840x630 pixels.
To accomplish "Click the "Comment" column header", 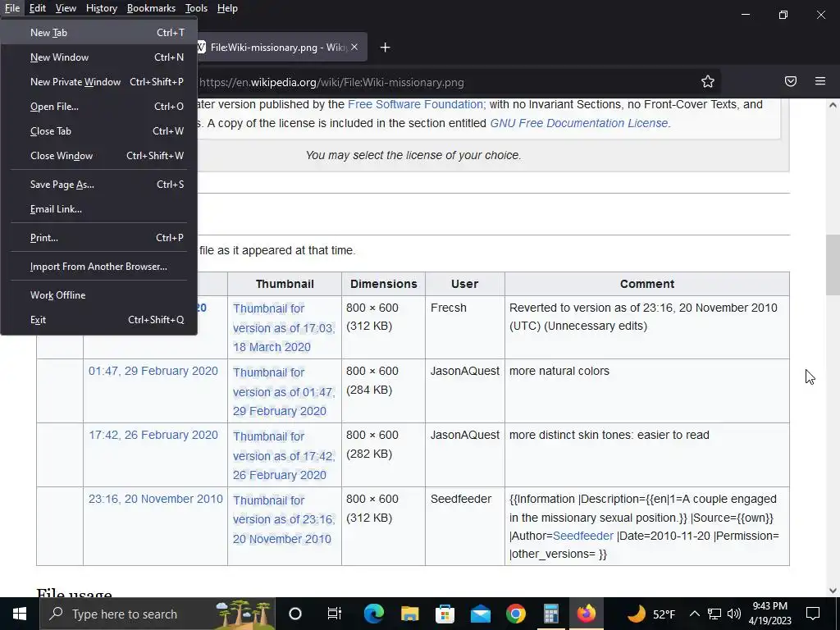I will click(x=647, y=284).
